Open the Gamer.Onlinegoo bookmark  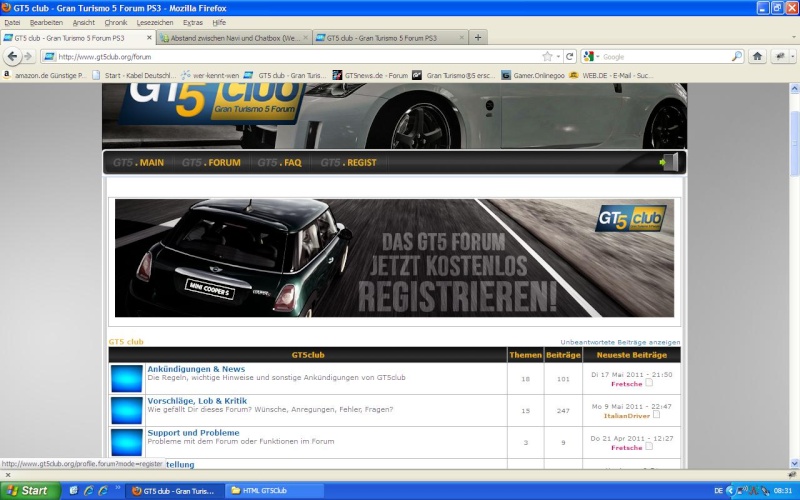533,76
